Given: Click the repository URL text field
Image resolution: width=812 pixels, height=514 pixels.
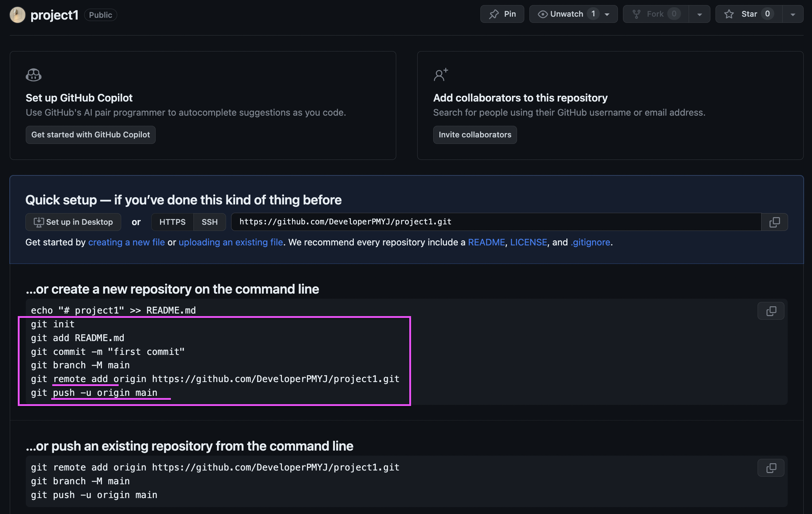Looking at the screenshot, I should pos(495,222).
